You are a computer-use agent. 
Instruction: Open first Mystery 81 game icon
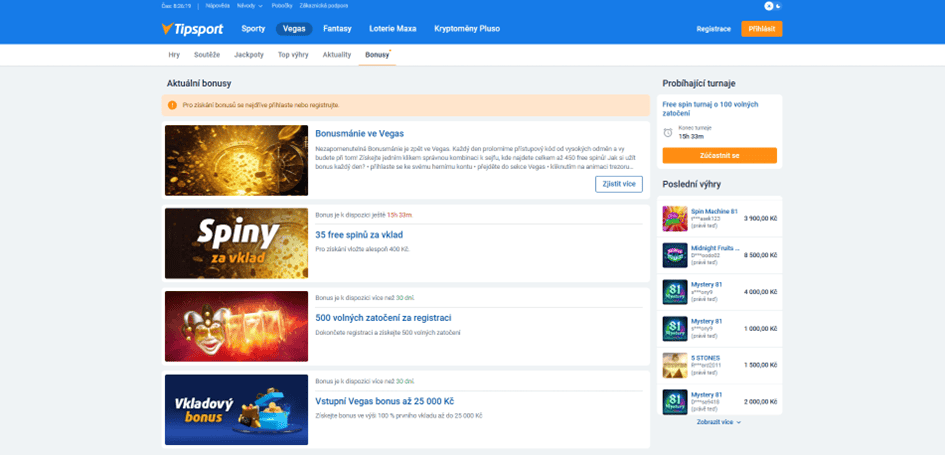674,292
